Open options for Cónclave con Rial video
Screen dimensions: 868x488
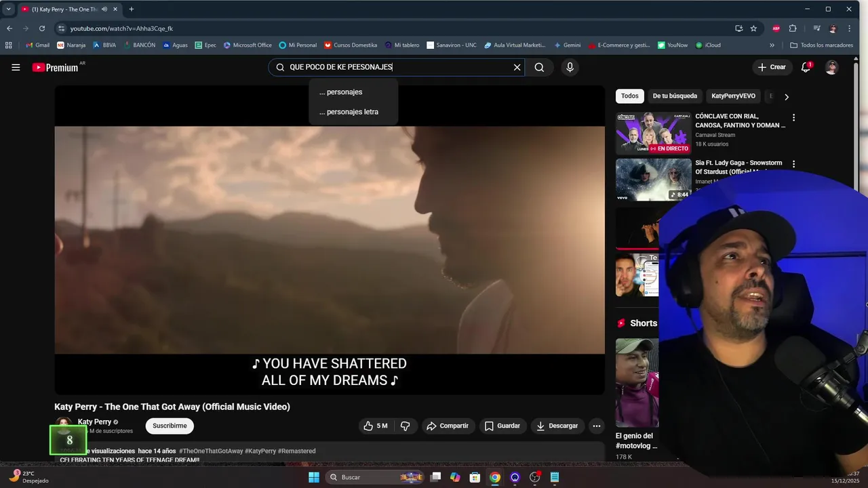[793, 117]
